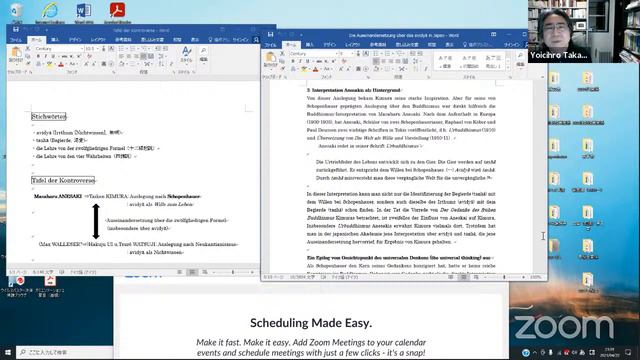
Task: Click Increase Indent icon in left Word window
Action: tap(165, 49)
